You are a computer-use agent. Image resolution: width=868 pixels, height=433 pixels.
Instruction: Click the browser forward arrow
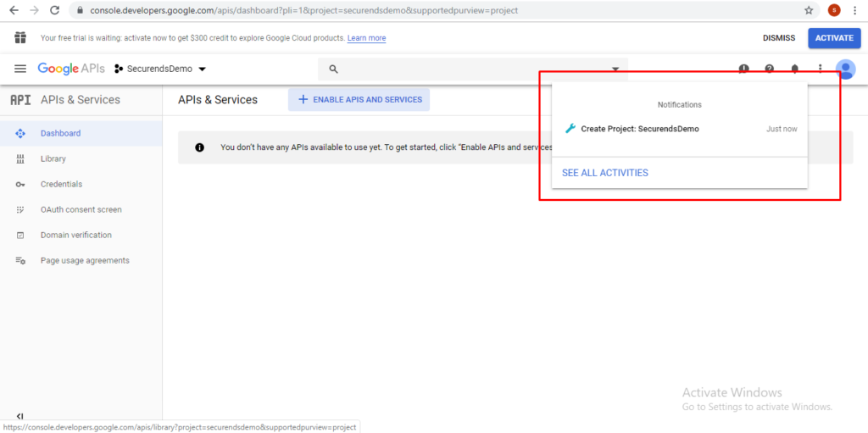[34, 10]
